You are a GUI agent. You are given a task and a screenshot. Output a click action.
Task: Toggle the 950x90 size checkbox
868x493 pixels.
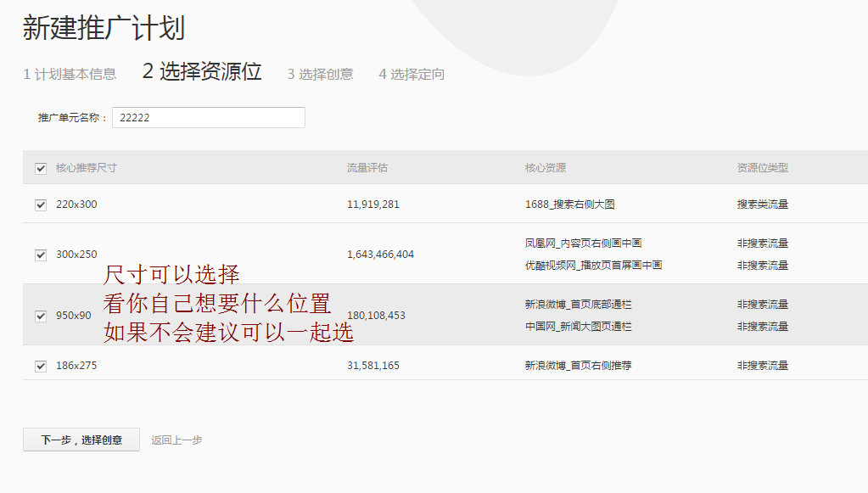pyautogui.click(x=41, y=316)
